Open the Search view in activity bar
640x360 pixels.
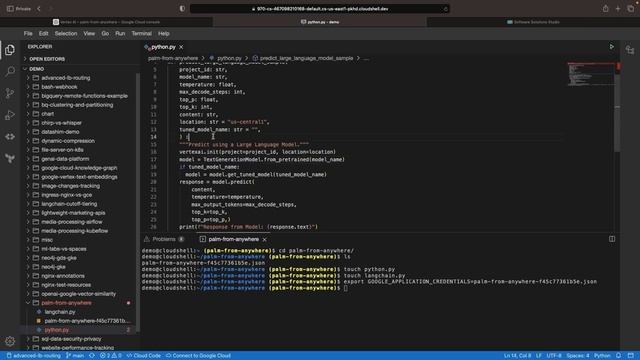pos(10,71)
